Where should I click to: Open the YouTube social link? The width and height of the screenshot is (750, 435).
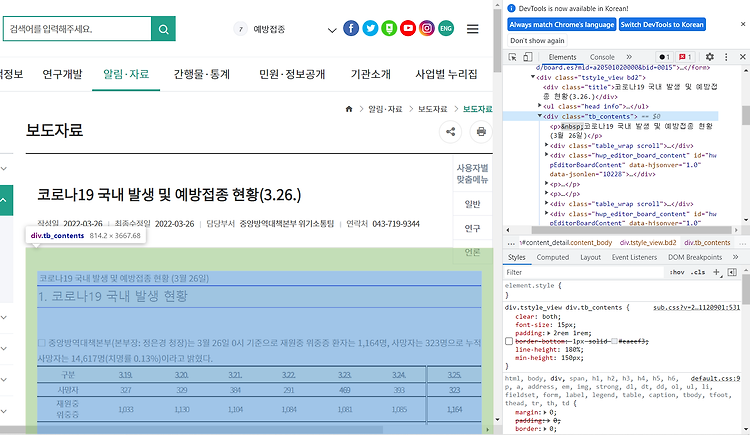tap(408, 28)
